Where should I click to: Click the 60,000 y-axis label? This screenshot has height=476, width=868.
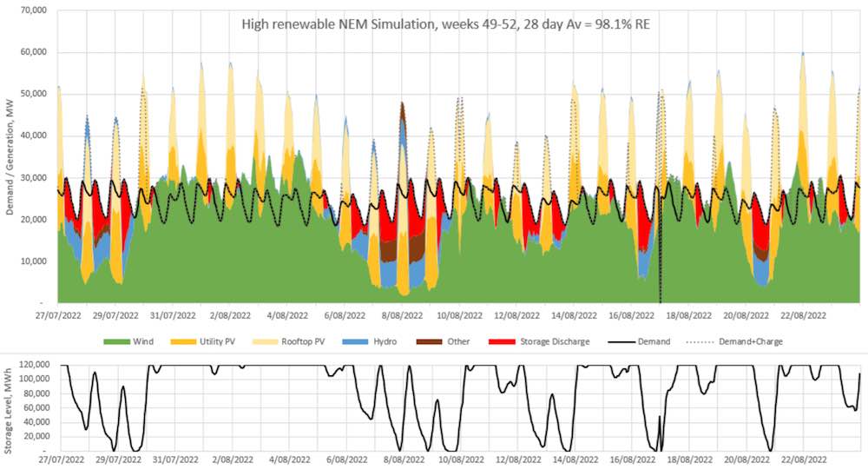[x=34, y=52]
